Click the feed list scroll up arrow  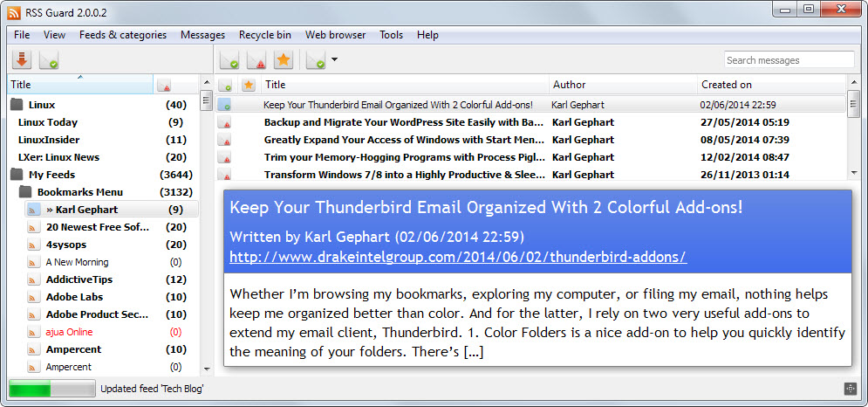click(207, 83)
